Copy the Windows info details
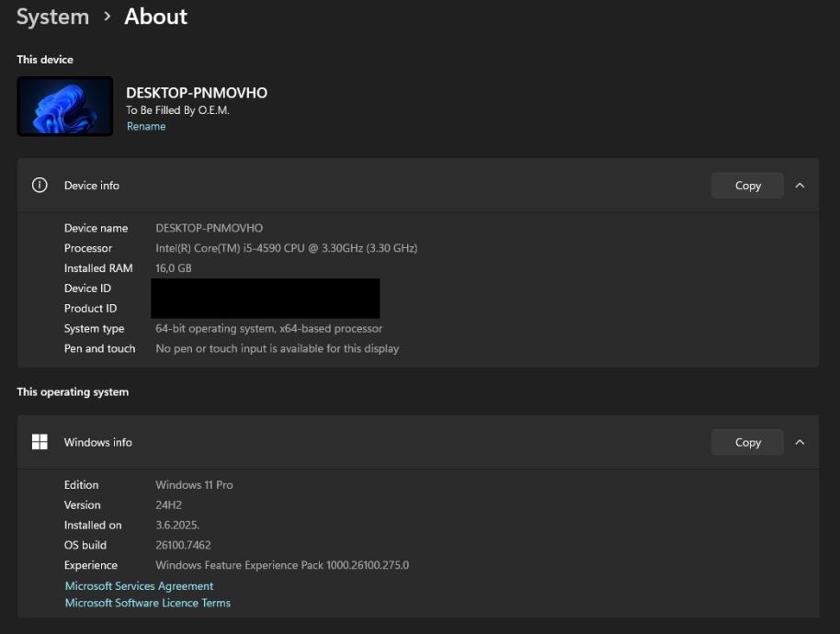The width and height of the screenshot is (840, 634). (747, 443)
